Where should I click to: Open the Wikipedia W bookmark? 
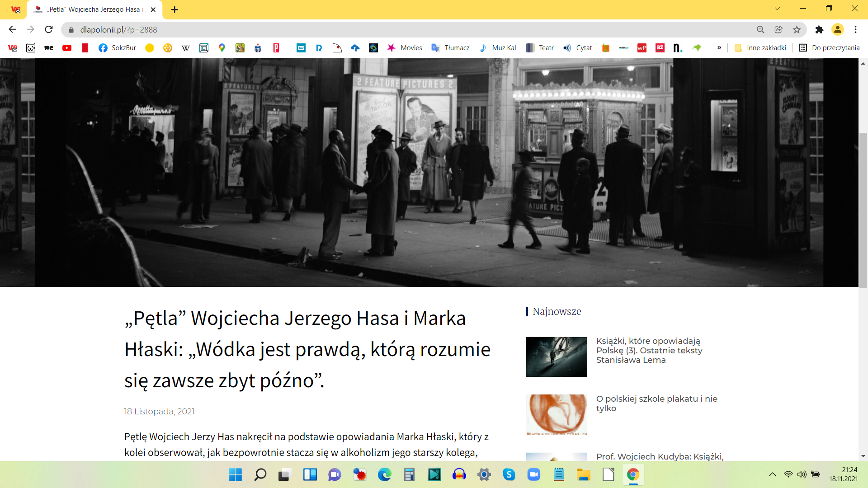pyautogui.click(x=185, y=48)
